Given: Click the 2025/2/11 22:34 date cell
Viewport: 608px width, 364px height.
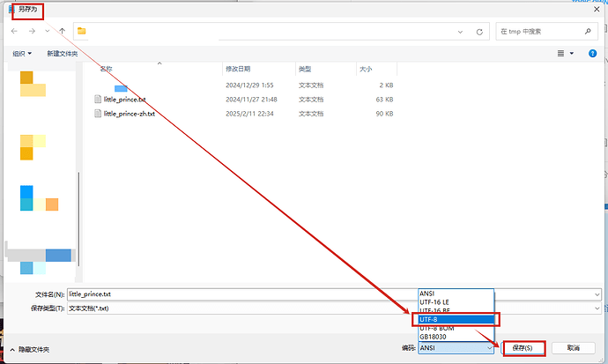Looking at the screenshot, I should [249, 114].
